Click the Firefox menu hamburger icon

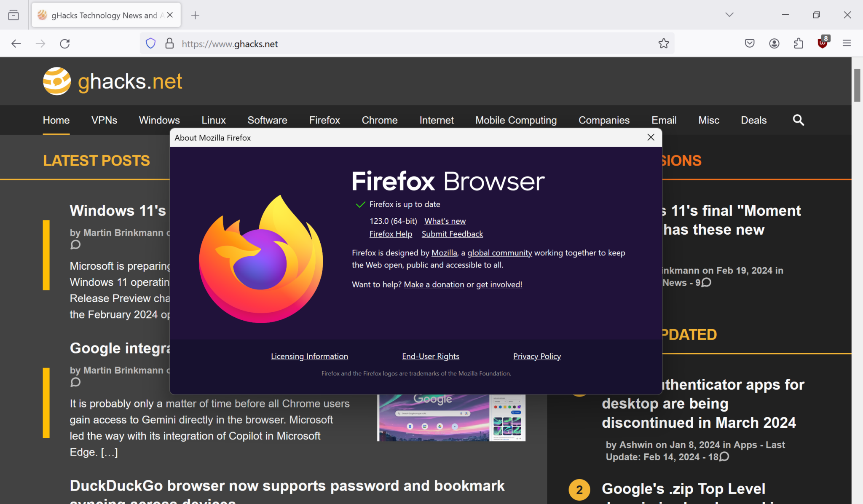tap(847, 43)
